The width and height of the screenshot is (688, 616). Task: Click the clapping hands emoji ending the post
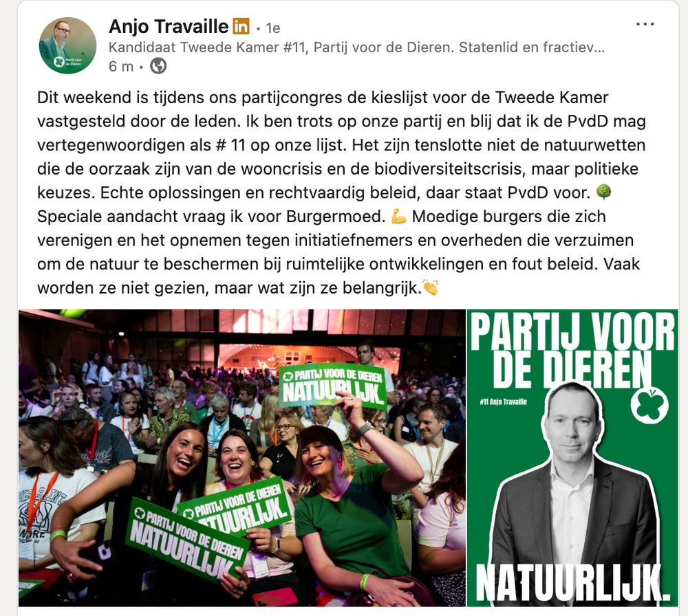point(431,287)
